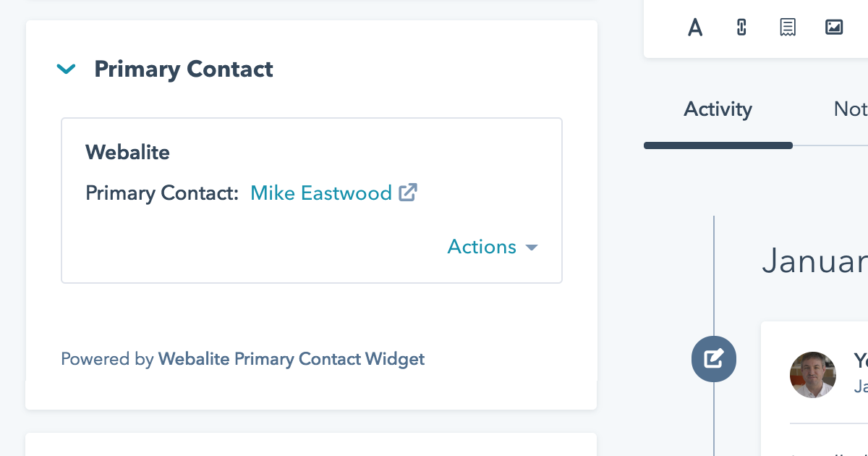Open text formatting options (A icon)
The image size is (868, 456).
coord(695,28)
